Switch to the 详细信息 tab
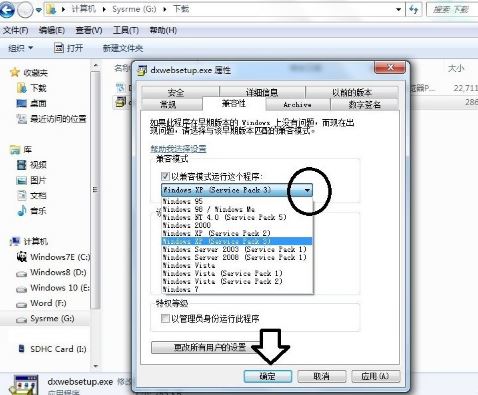478x395 pixels. (x=262, y=92)
